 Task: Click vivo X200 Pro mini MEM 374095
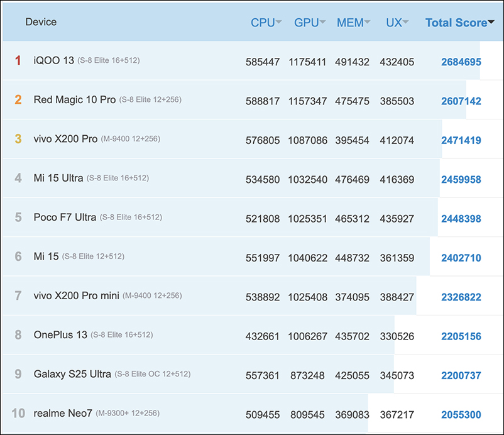352,297
